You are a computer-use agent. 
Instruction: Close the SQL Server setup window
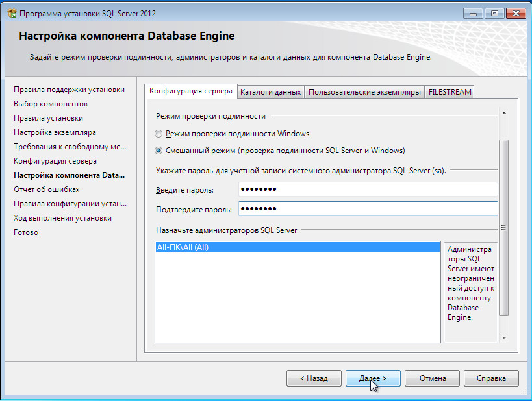pos(516,14)
